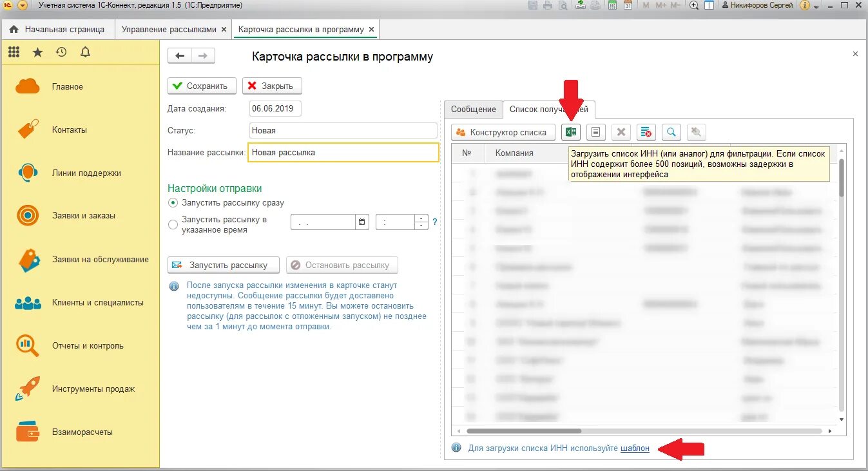The image size is (868, 471).
Task: Click the blue question mark help icon
Action: 435,222
